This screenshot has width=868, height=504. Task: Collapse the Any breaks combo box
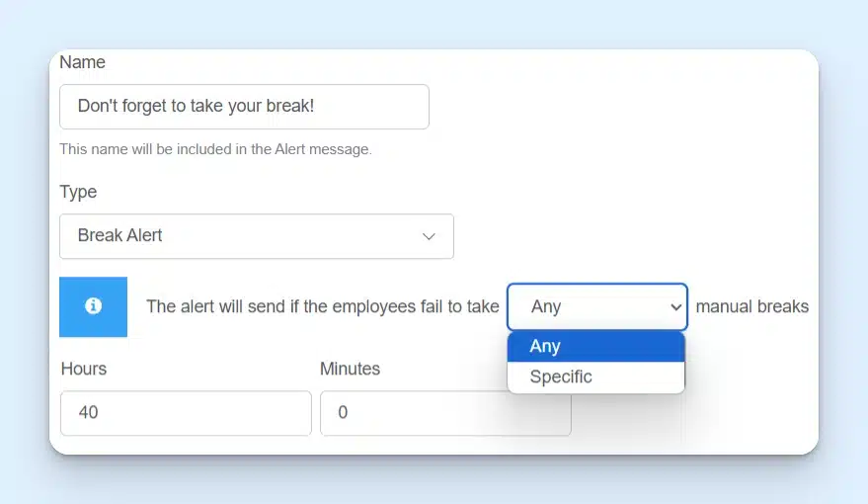596,307
